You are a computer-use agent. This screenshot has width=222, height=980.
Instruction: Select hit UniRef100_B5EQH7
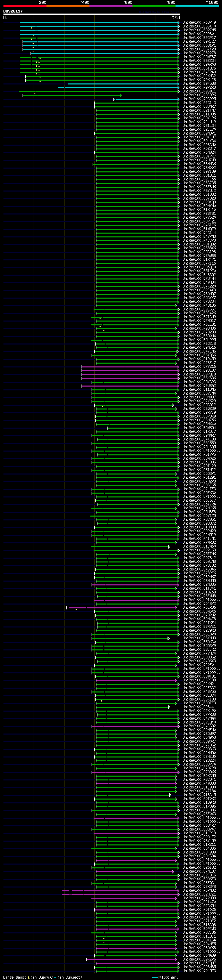pyautogui.click(x=199, y=963)
